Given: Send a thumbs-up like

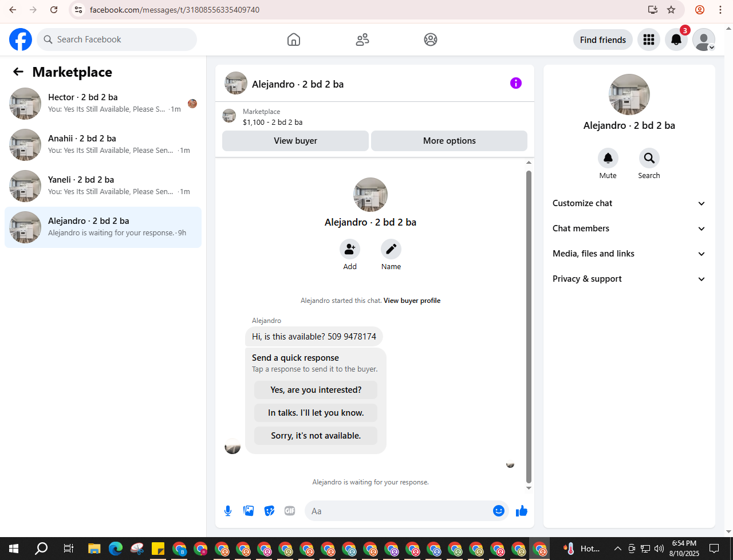Looking at the screenshot, I should click(x=521, y=511).
